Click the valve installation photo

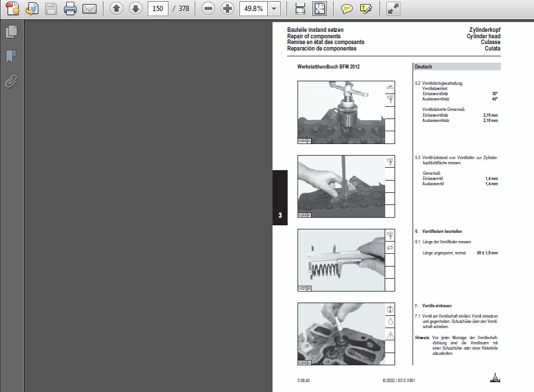click(x=341, y=334)
